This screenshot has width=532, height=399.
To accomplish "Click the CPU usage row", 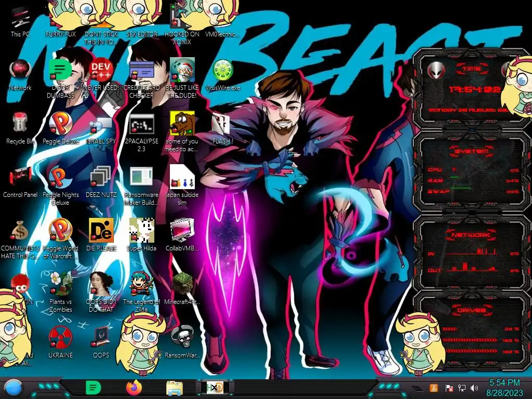I will point(473,170).
